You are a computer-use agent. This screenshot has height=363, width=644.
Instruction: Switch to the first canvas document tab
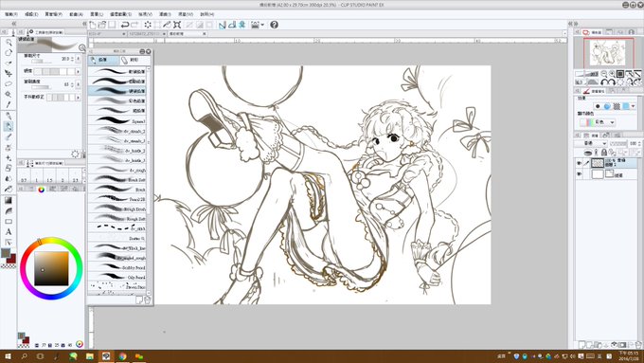click(x=107, y=34)
